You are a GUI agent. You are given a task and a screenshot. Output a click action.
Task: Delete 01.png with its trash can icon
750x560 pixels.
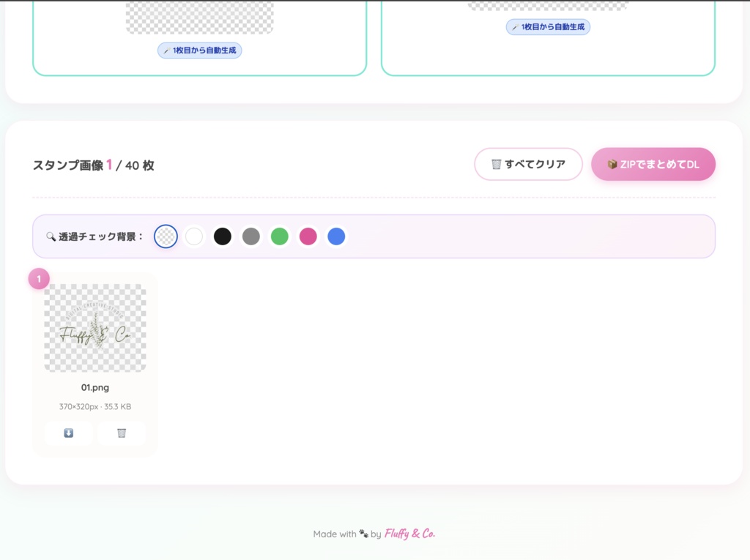(121, 433)
